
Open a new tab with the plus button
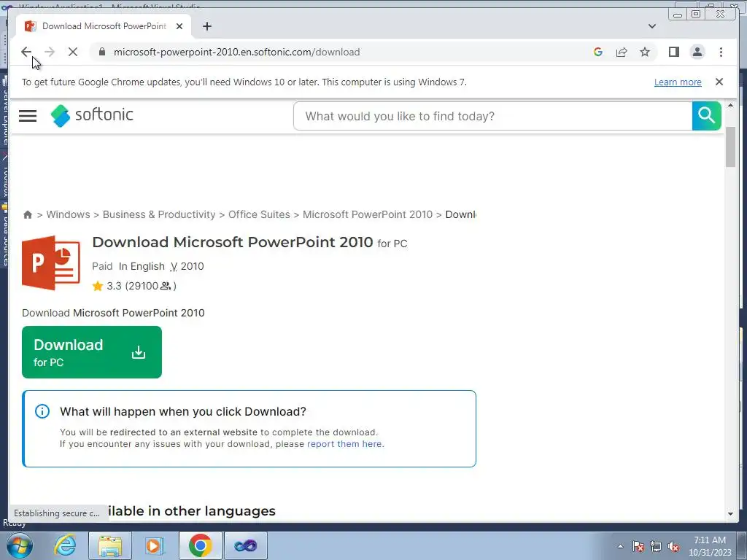206,26
